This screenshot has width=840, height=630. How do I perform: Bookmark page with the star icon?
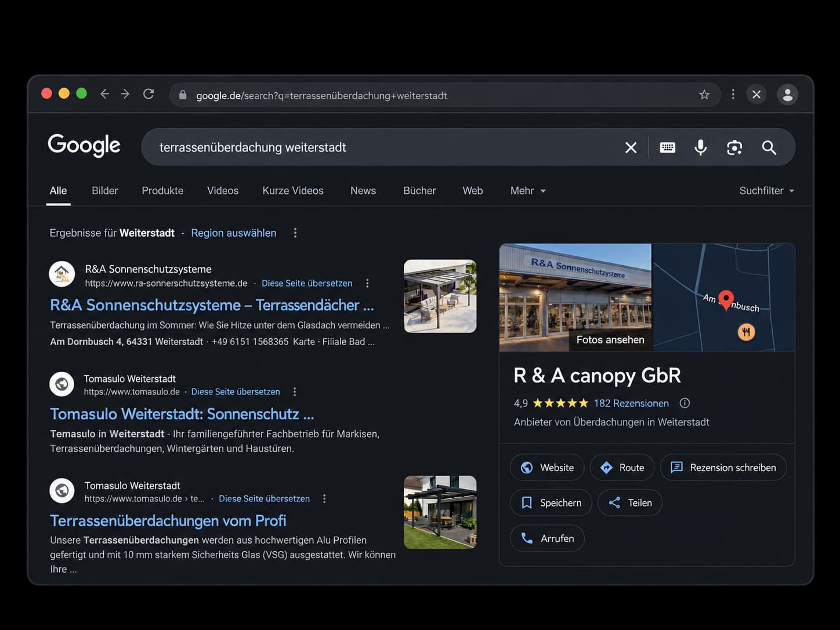tap(704, 95)
